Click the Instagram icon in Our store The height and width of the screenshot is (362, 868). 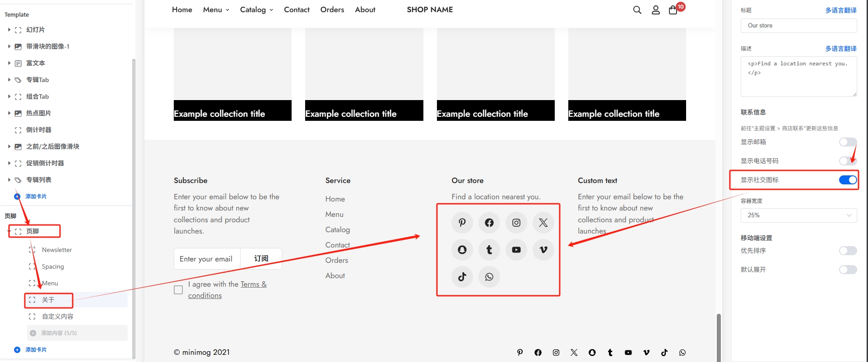click(516, 223)
